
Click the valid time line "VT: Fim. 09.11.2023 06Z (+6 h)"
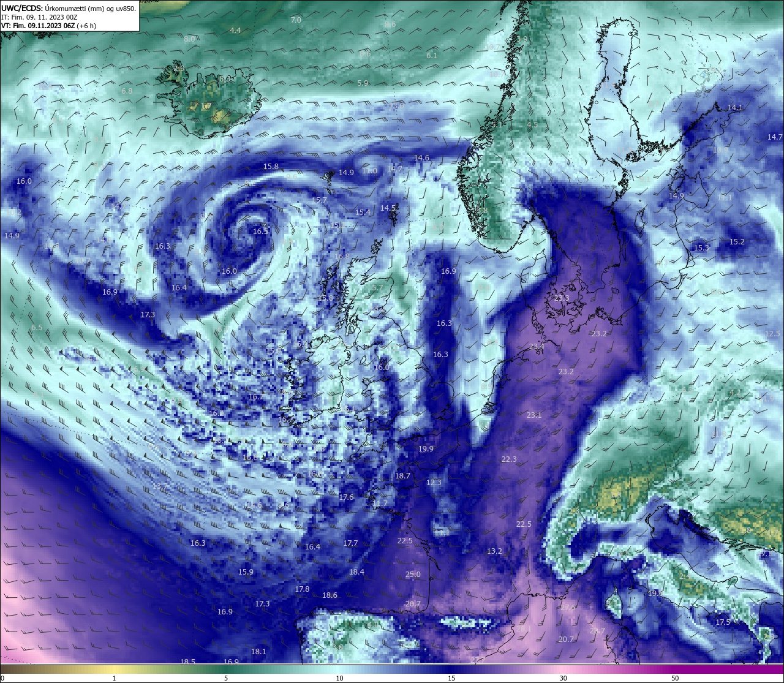coord(48,26)
